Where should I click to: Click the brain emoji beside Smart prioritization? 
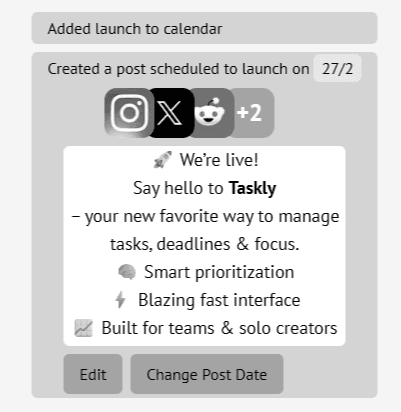127,272
